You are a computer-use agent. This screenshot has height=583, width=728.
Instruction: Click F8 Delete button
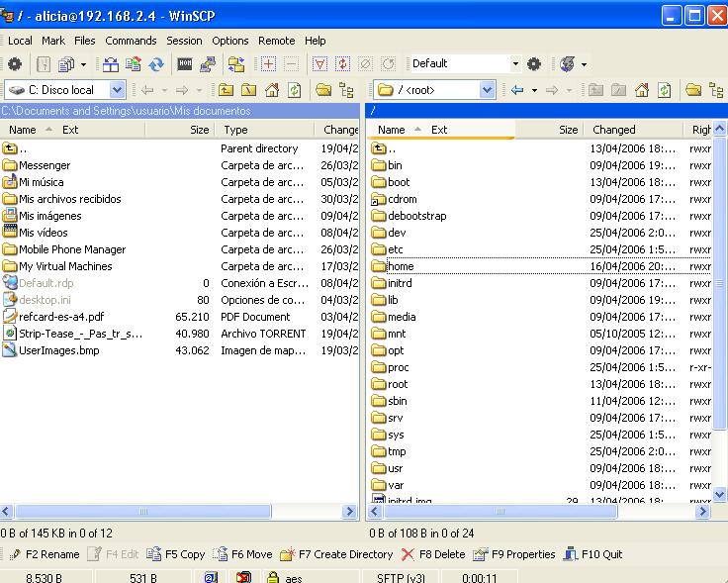click(x=433, y=554)
